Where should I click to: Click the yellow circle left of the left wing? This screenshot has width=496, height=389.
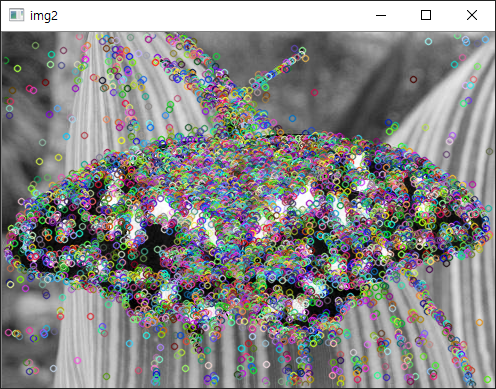pyautogui.click(x=39, y=162)
